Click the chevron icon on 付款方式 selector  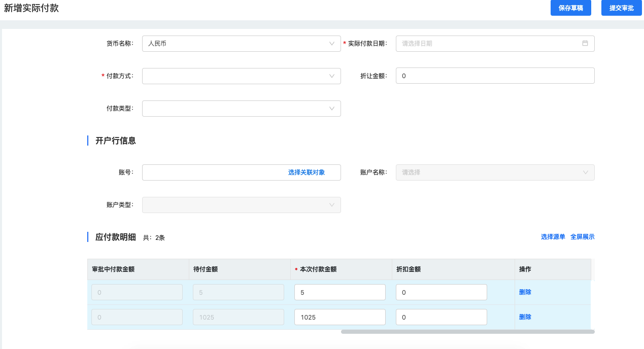pyautogui.click(x=332, y=76)
